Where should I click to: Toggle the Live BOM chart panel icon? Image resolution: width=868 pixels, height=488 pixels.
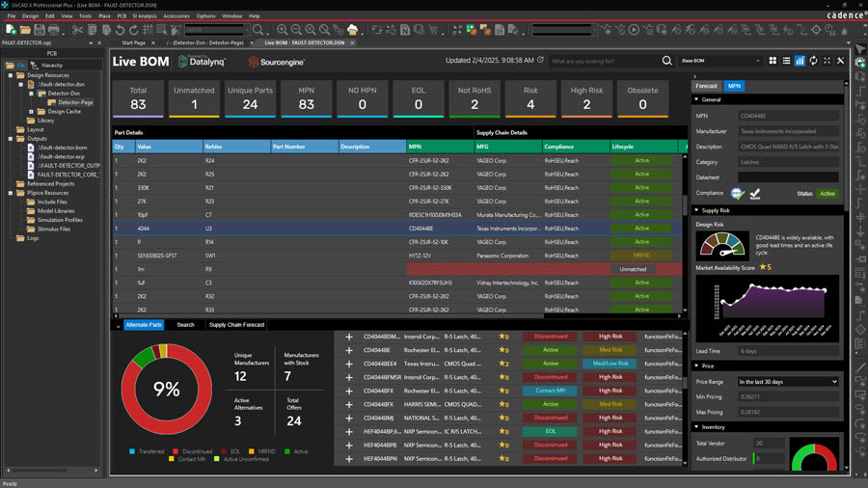(800, 61)
